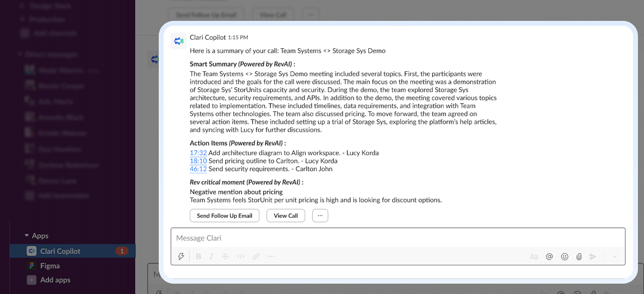Screen dimensions: 644x294
Task: Click the Clari Copilot app avatar
Action: [x=178, y=41]
